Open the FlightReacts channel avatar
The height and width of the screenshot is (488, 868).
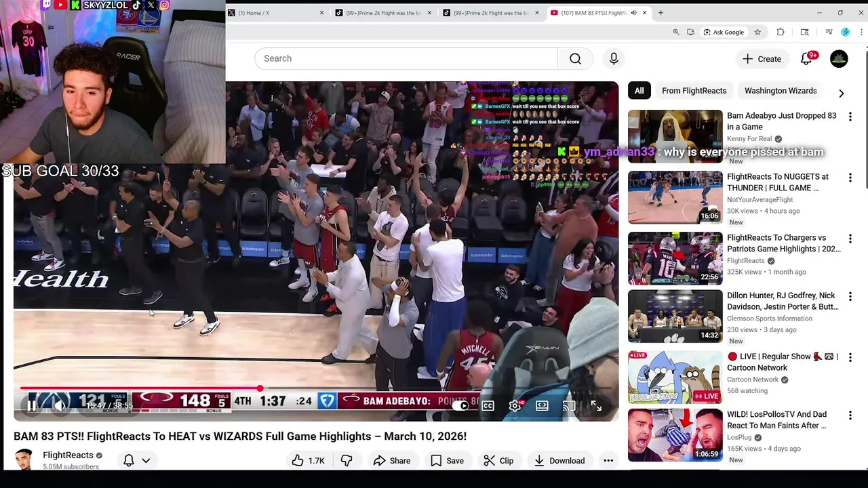24,460
